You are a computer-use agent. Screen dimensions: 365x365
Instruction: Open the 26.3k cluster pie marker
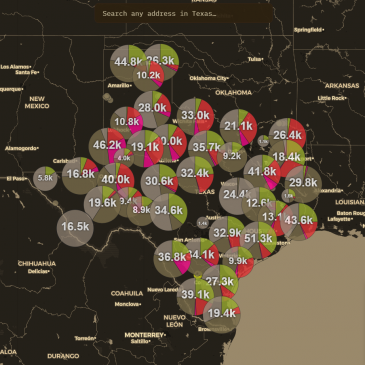pos(161,62)
